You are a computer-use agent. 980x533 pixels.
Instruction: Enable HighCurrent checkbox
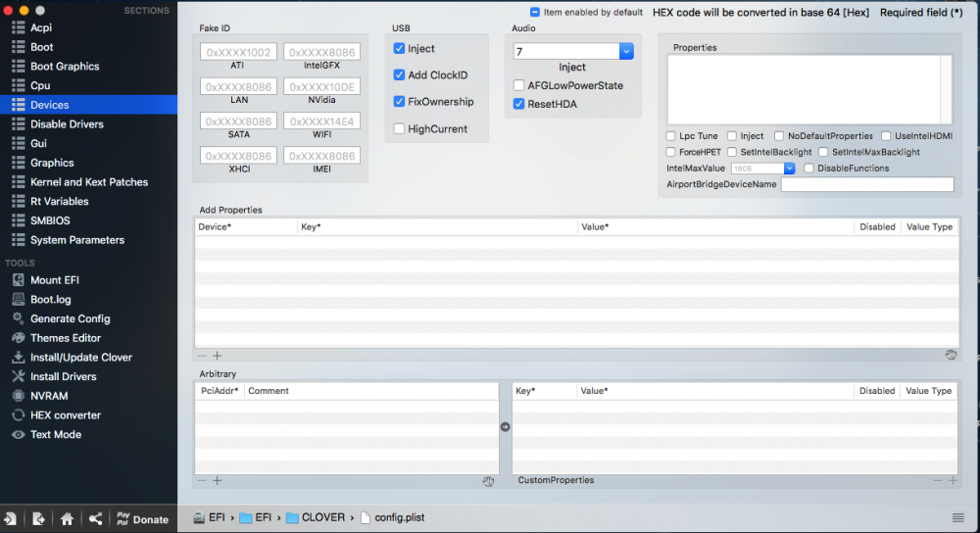click(x=399, y=128)
